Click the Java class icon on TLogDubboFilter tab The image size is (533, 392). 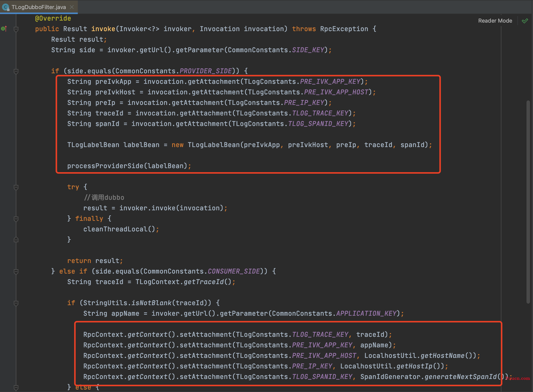tap(6, 7)
